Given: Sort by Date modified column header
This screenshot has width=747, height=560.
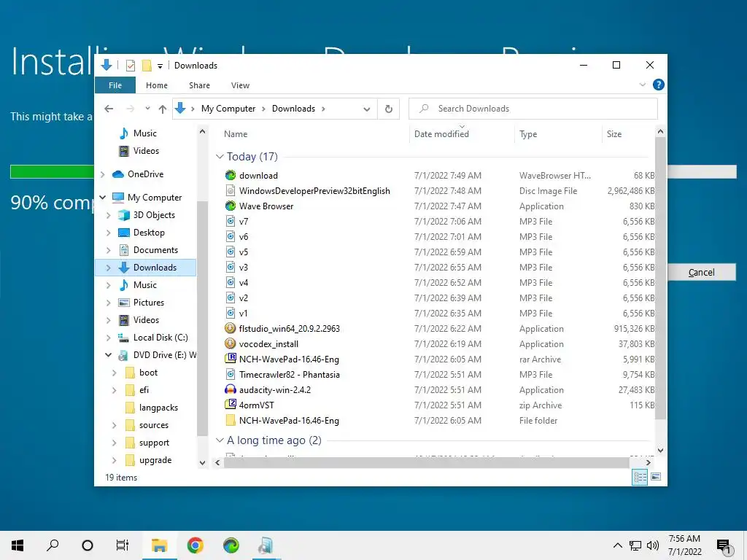Looking at the screenshot, I should 441,134.
